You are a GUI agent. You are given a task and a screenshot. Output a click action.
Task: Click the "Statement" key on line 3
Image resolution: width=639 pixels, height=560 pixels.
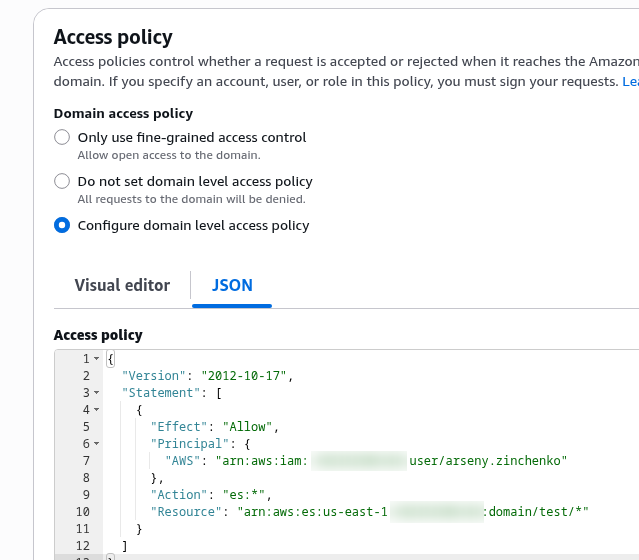click(161, 393)
